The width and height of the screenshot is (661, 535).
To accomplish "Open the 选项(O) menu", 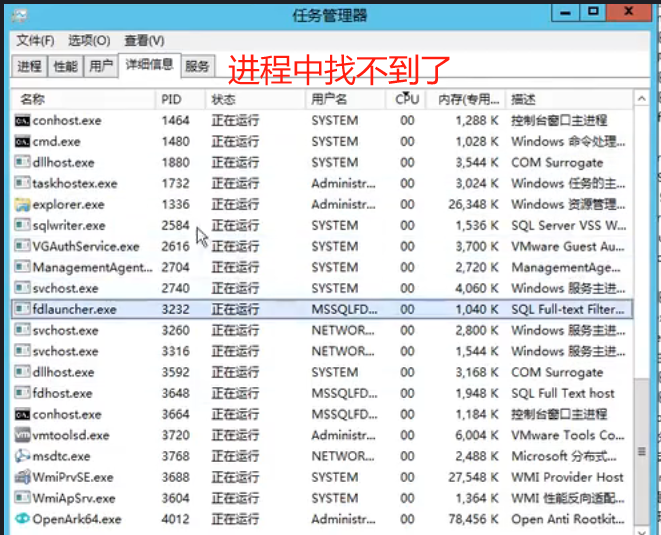I will (x=89, y=40).
